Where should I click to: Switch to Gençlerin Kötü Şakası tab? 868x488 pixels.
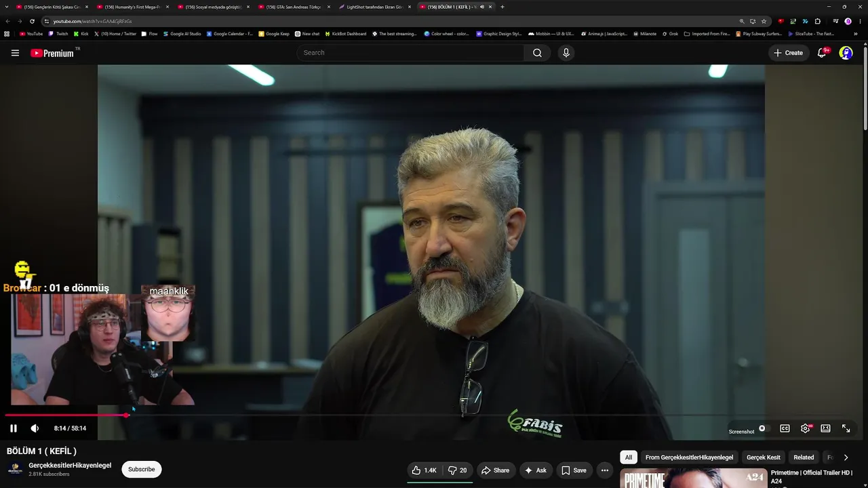click(52, 7)
